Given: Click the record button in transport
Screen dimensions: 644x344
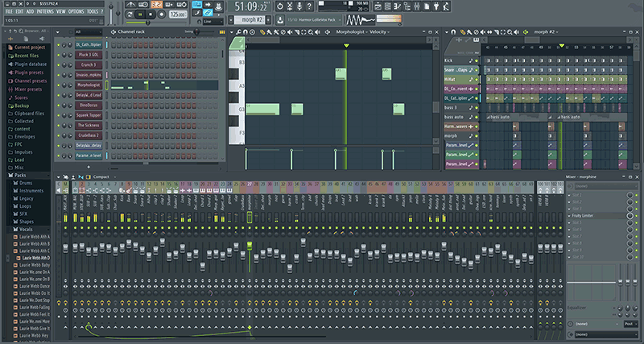Looking at the screenshot, I should 161,15.
